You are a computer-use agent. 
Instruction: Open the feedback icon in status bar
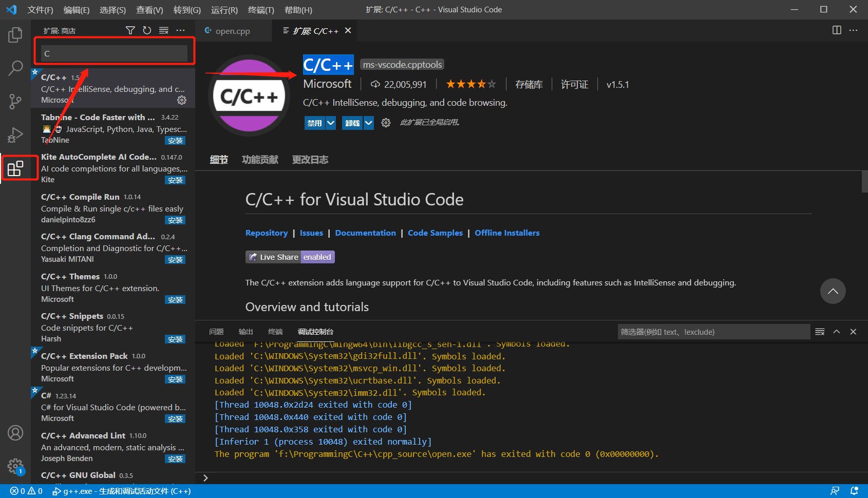(x=835, y=491)
